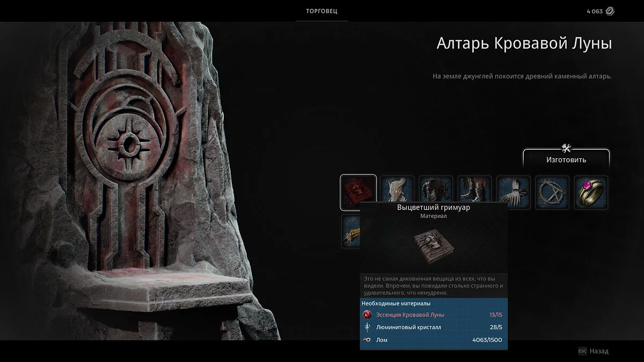Click Назад to go back

[599, 351]
